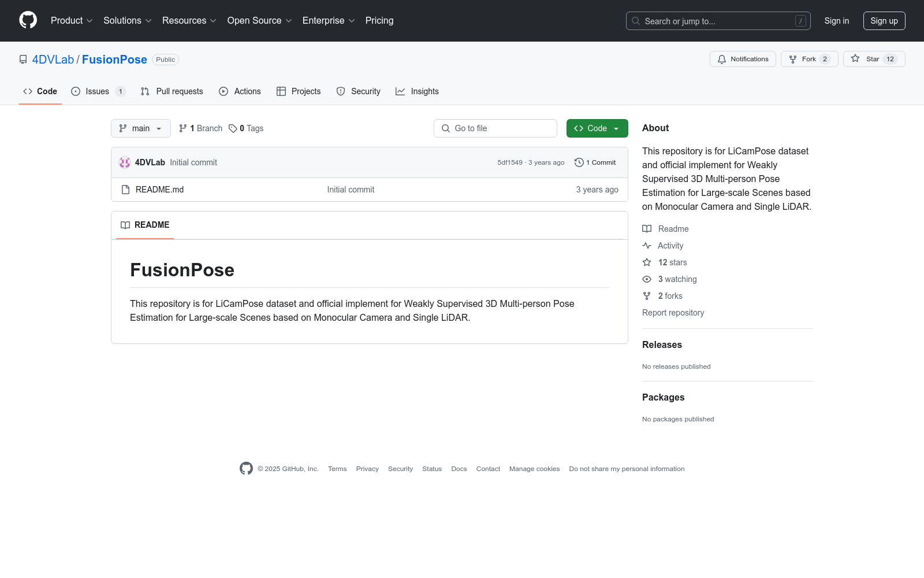Expand the Enterprise menu
Screen dimensions: 924x578
click(x=329, y=21)
